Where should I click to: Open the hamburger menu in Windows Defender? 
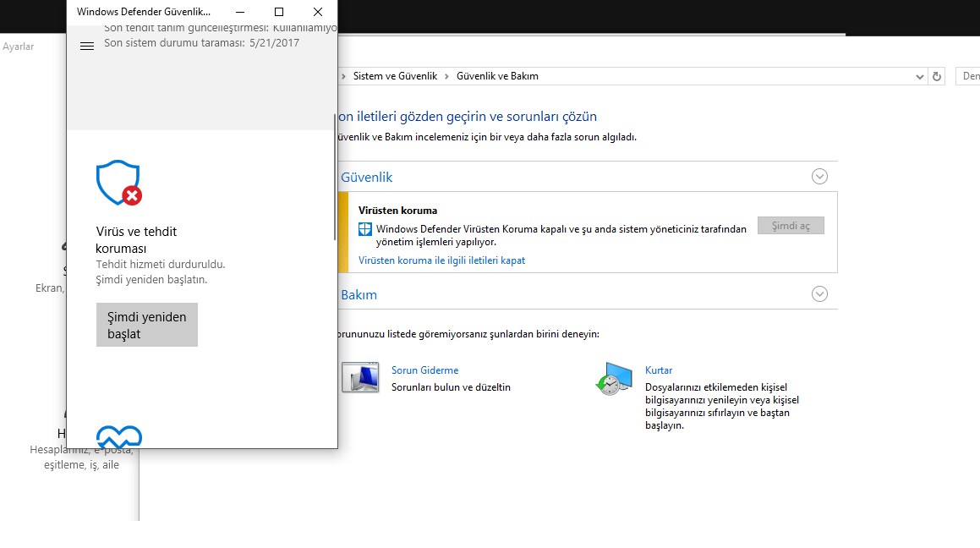(87, 47)
